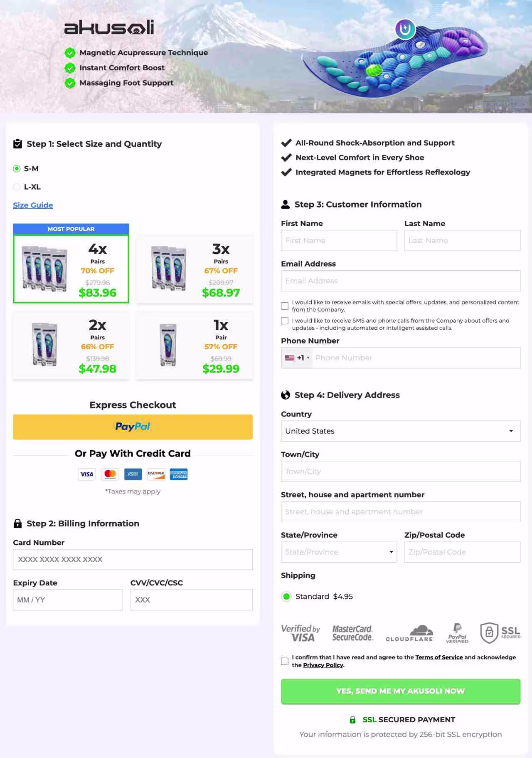The image size is (532, 758).
Task: Click Yes, Send Me My Akusoli Now
Action: coord(401,691)
